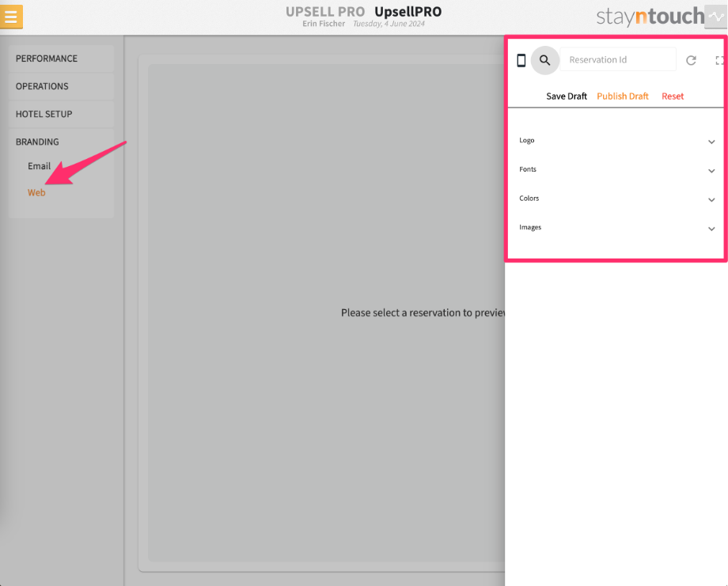Click the Reset button
The height and width of the screenshot is (586, 728).
pos(673,96)
